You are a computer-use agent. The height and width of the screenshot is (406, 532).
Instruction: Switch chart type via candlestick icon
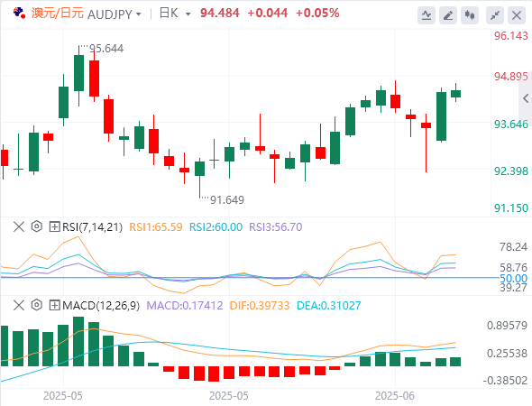tap(470, 15)
